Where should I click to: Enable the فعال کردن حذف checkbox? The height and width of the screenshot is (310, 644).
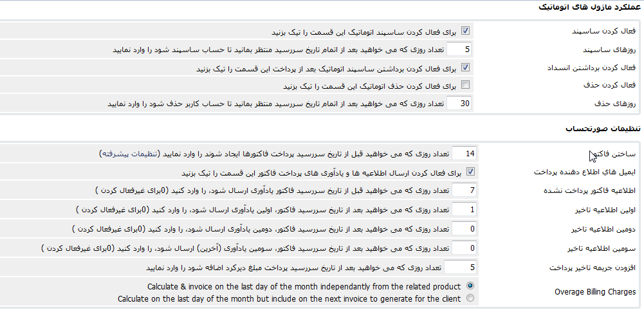465,85
